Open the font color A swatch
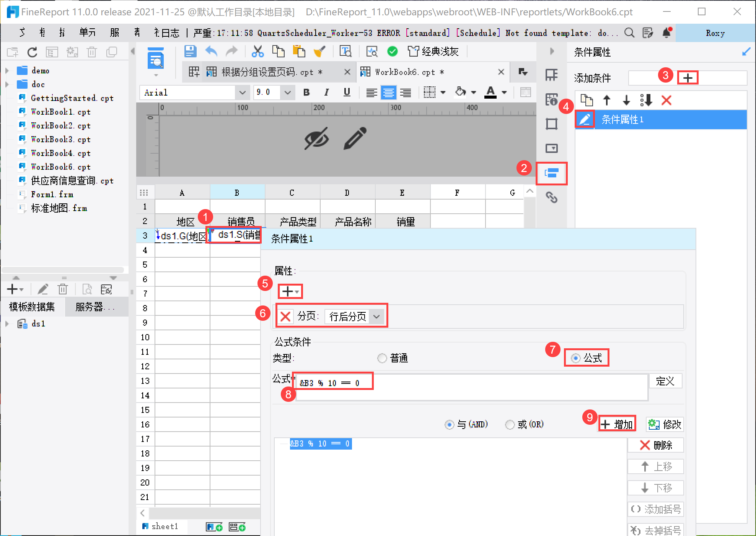 click(490, 92)
